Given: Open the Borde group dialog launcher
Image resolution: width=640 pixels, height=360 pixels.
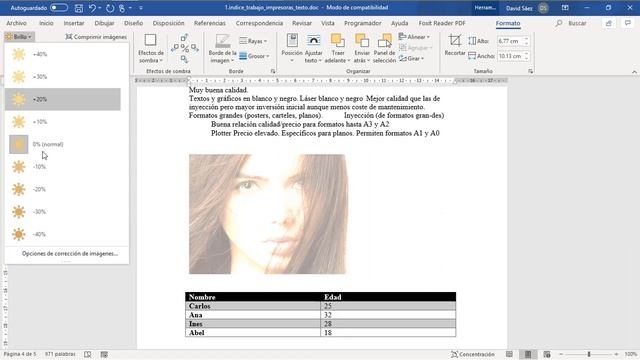Looking at the screenshot, I should (273, 71).
